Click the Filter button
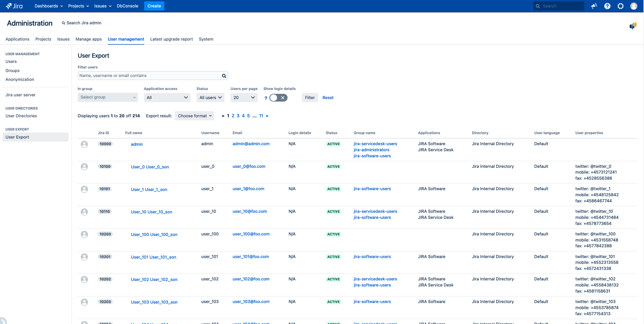The height and width of the screenshot is (324, 644). pos(310,97)
